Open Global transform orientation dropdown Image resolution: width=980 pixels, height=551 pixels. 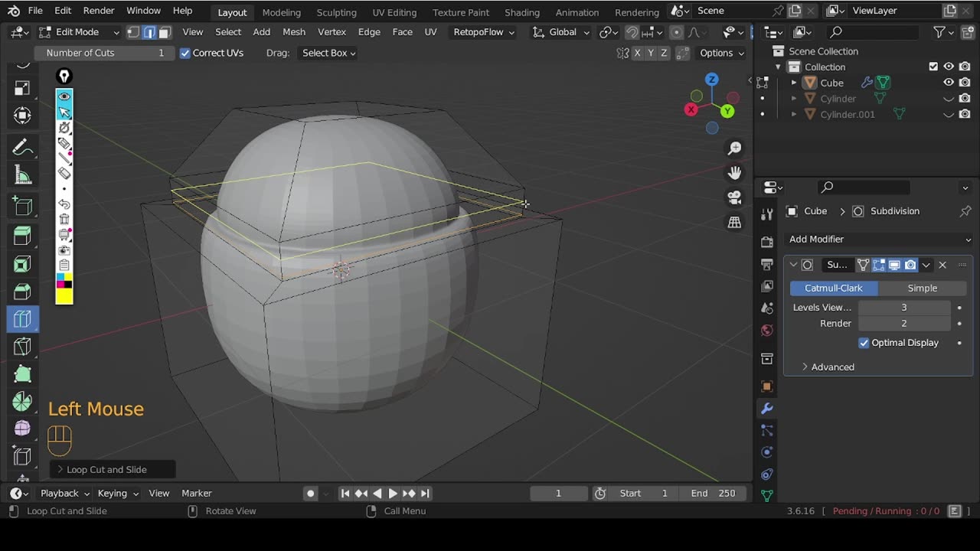[561, 32]
